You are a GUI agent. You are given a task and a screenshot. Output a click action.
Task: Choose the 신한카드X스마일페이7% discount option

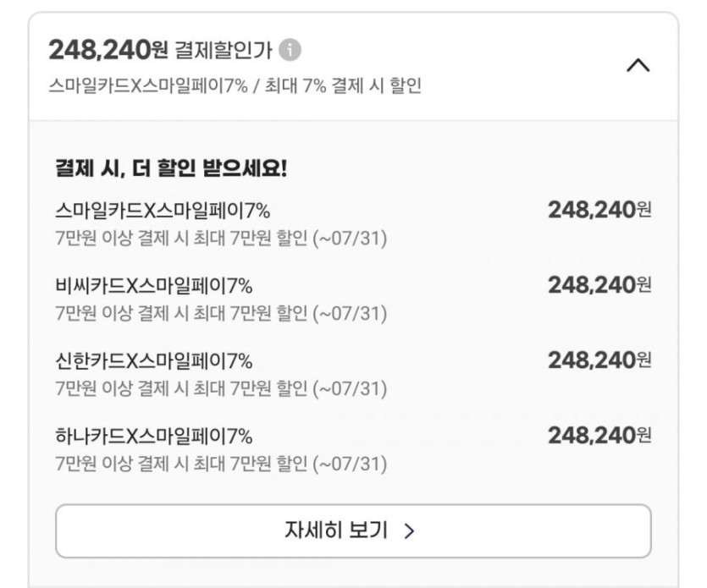tap(153, 361)
